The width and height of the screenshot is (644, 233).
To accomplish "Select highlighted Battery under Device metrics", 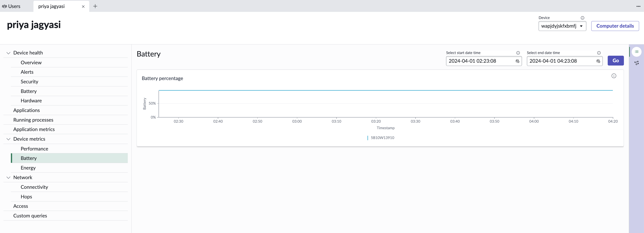I will [69, 158].
